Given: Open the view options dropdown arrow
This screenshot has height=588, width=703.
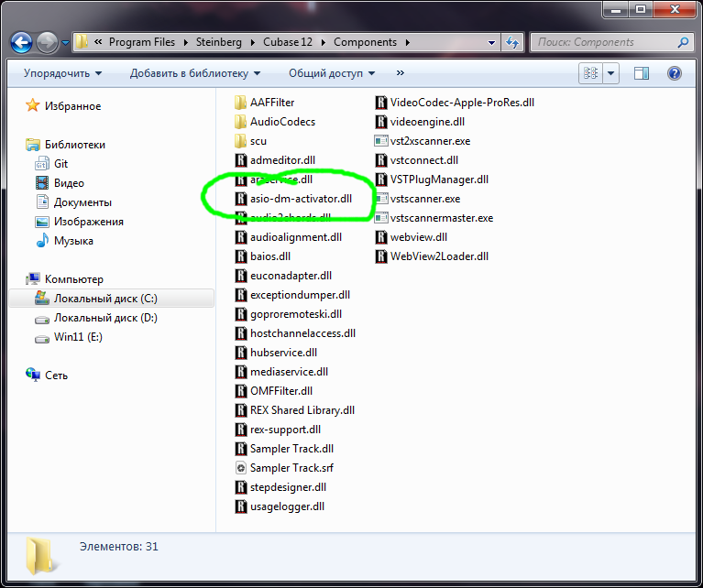Looking at the screenshot, I should pos(611,73).
